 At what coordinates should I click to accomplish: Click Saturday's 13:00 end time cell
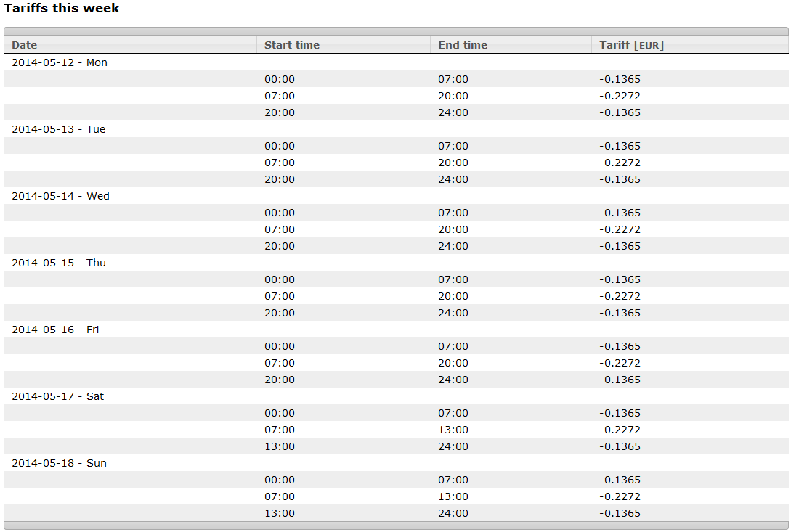coord(453,430)
